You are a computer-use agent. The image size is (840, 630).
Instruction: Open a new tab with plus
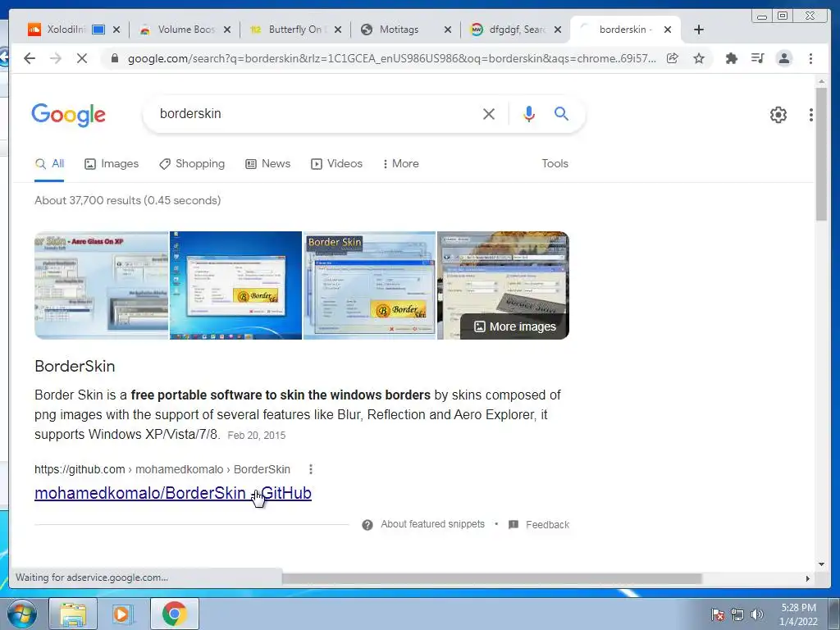pos(699,30)
